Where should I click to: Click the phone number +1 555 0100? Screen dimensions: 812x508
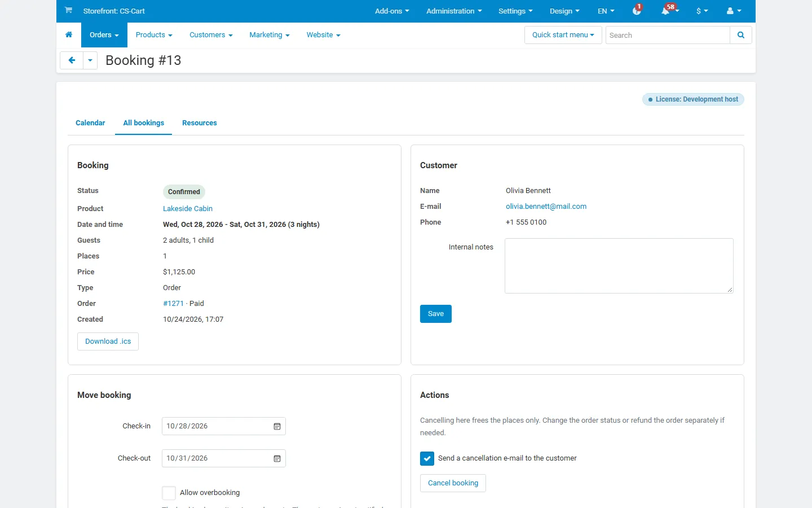526,222
